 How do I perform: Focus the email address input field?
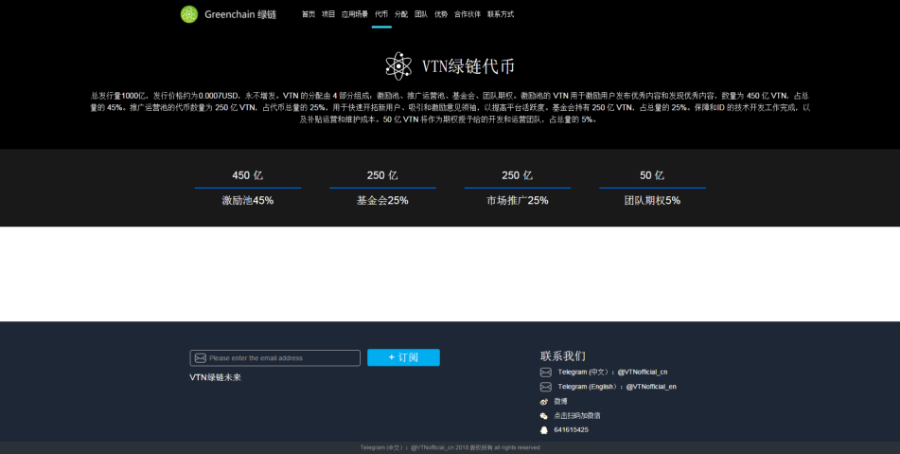coord(275,358)
